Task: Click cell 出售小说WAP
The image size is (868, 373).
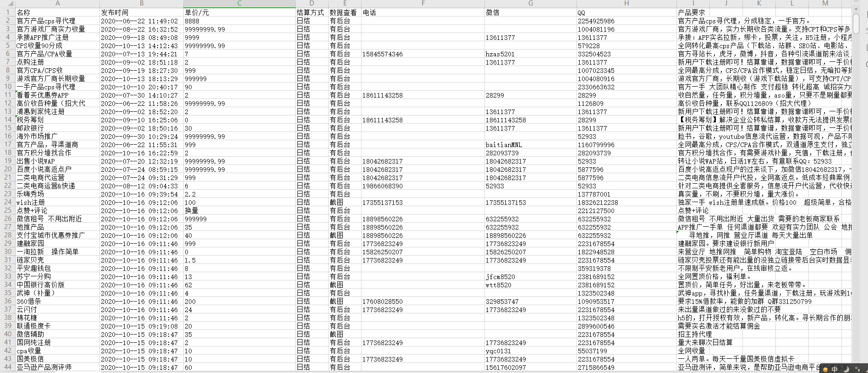Action: point(57,161)
